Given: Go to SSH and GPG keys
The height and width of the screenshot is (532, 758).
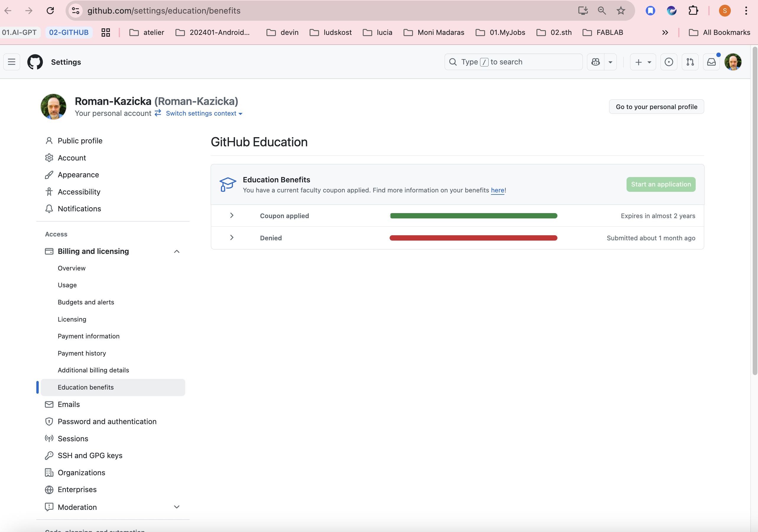Looking at the screenshot, I should (90, 455).
